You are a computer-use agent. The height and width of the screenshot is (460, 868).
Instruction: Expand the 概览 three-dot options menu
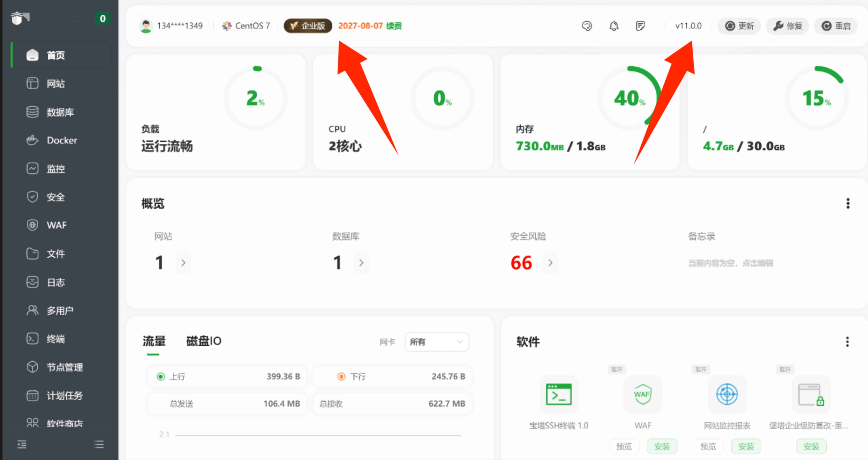coord(848,204)
